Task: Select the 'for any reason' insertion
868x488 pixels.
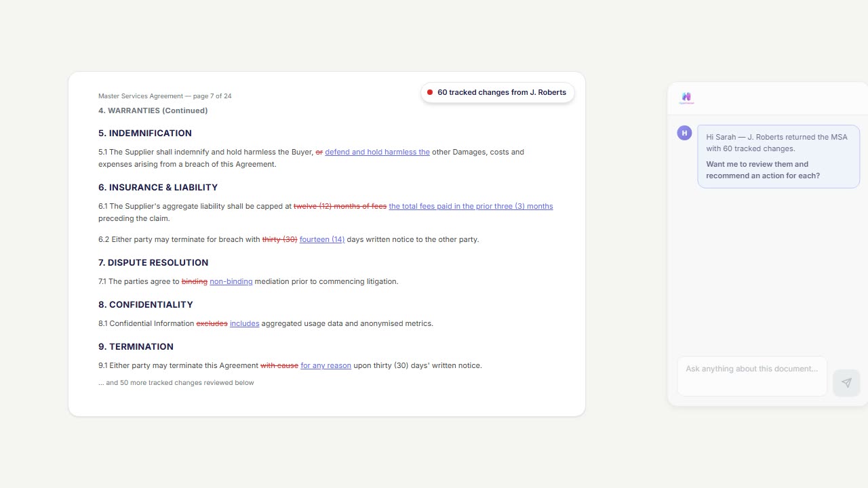Action: pyautogui.click(x=325, y=365)
